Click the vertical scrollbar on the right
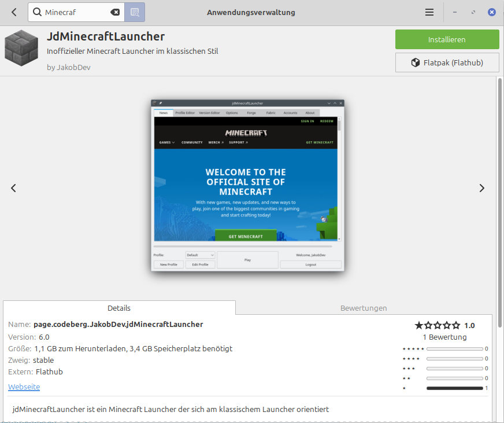Image resolution: width=504 pixels, height=423 pixels. (x=500, y=203)
